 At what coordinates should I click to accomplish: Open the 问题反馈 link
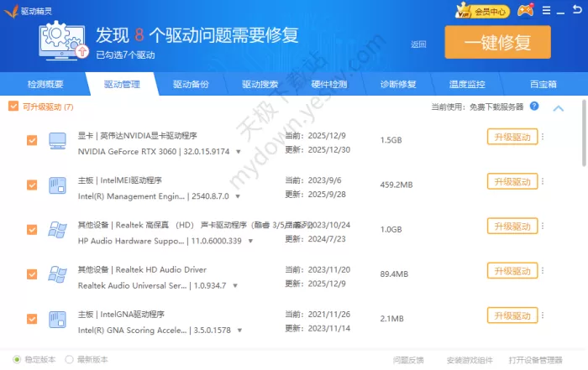point(408,360)
